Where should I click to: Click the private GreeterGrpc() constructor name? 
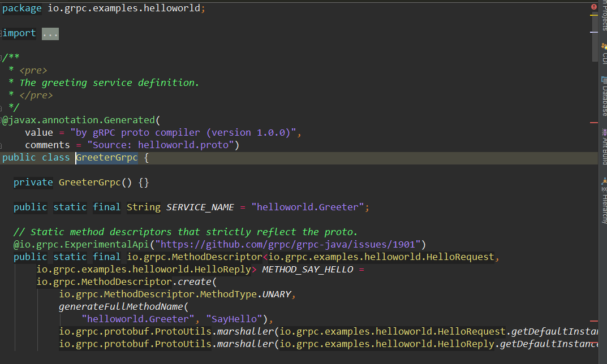(90, 183)
